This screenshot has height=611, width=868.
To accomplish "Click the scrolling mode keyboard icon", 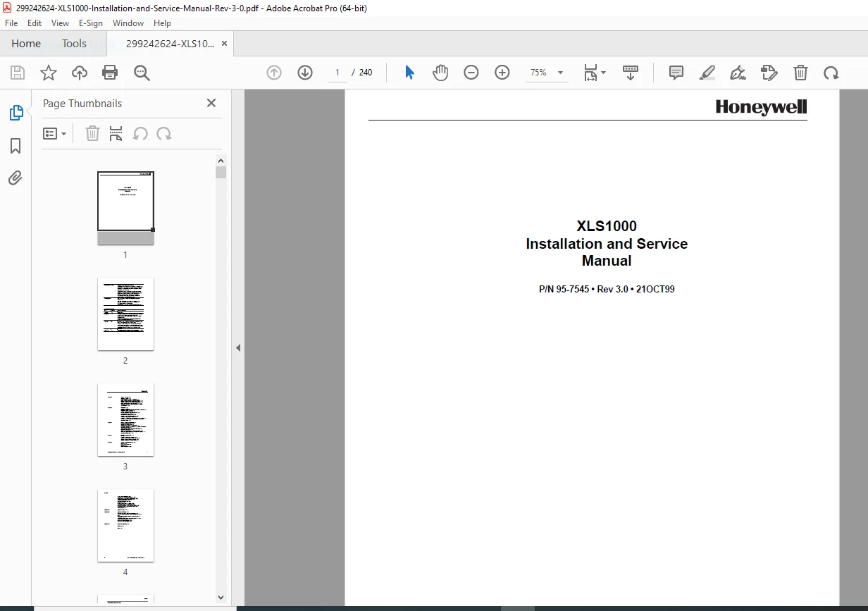I will [x=631, y=73].
